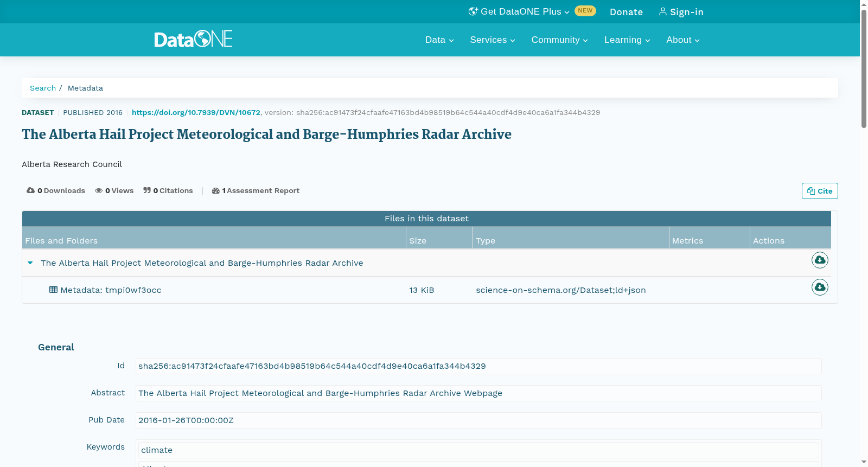Click the page vertical scrollbar thumb

point(864,68)
